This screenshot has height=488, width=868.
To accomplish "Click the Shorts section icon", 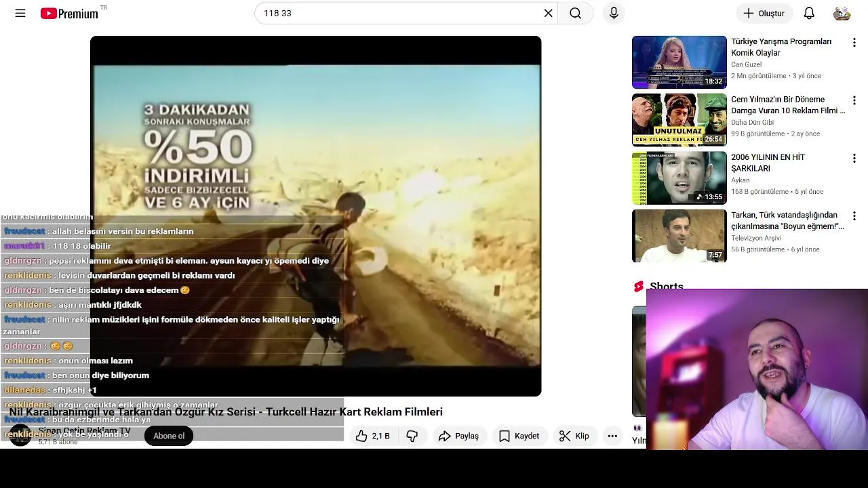I will coord(638,287).
